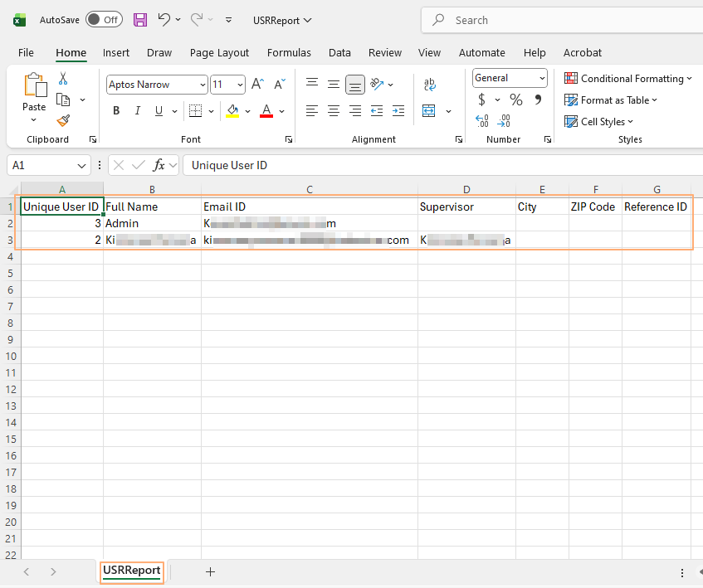Click the Increase Decimal icon

(481, 120)
